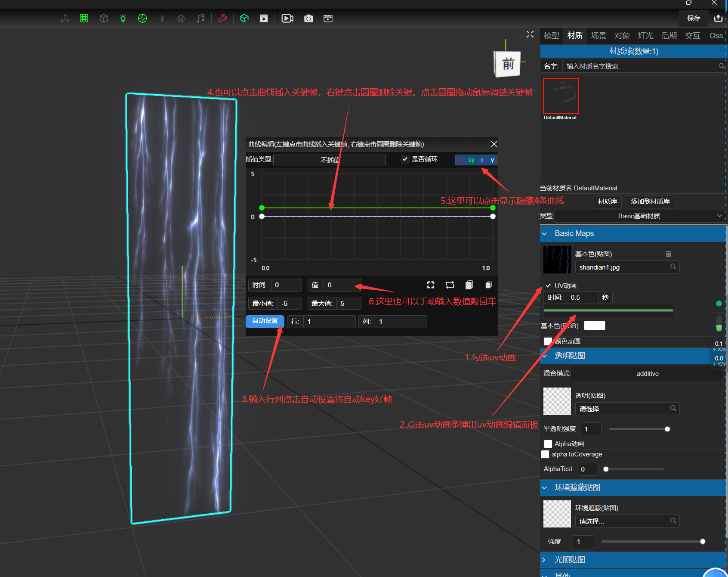The width and height of the screenshot is (728, 577).
Task: Click the 自动设置 button
Action: 265,321
